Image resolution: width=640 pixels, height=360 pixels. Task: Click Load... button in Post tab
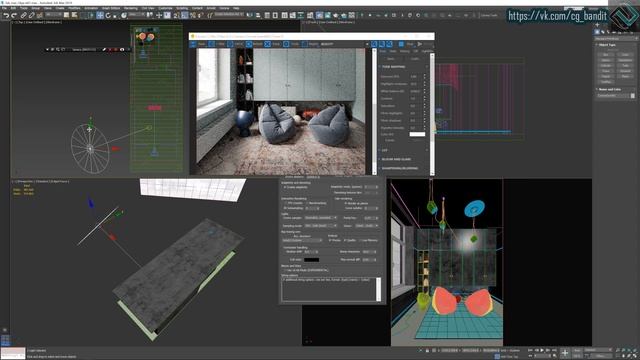pyautogui.click(x=414, y=59)
